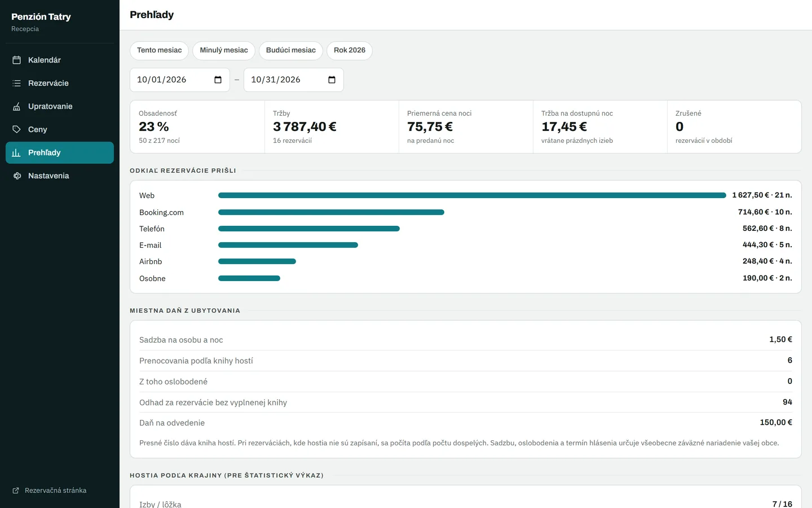Open Nastavenia settings page
The width and height of the screenshot is (812, 508).
coord(60,176)
